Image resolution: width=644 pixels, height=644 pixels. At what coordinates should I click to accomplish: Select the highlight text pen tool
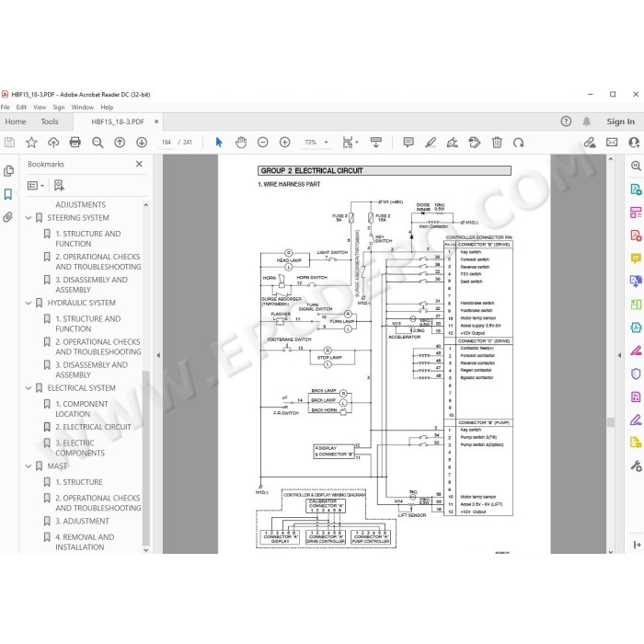pyautogui.click(x=431, y=143)
